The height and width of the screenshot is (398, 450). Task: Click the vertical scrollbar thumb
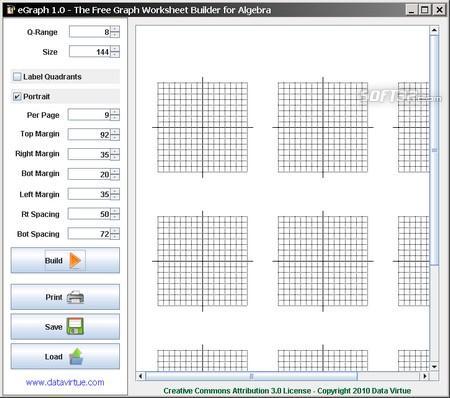pos(434,150)
